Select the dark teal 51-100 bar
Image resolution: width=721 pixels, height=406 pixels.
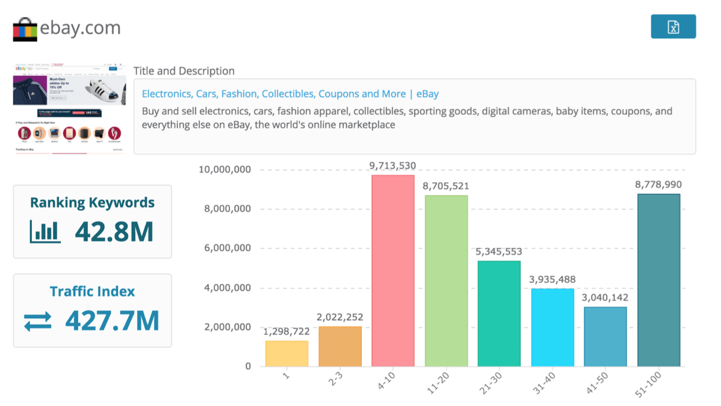pyautogui.click(x=658, y=279)
